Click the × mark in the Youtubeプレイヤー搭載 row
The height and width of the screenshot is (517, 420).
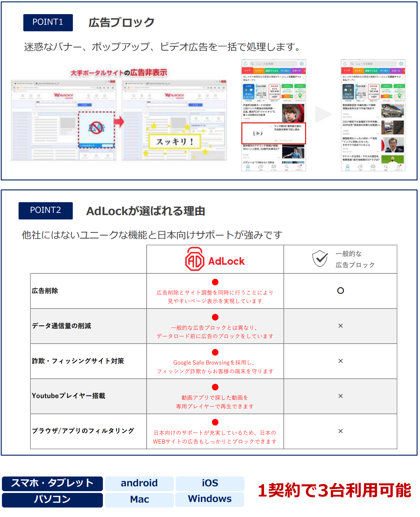[340, 396]
